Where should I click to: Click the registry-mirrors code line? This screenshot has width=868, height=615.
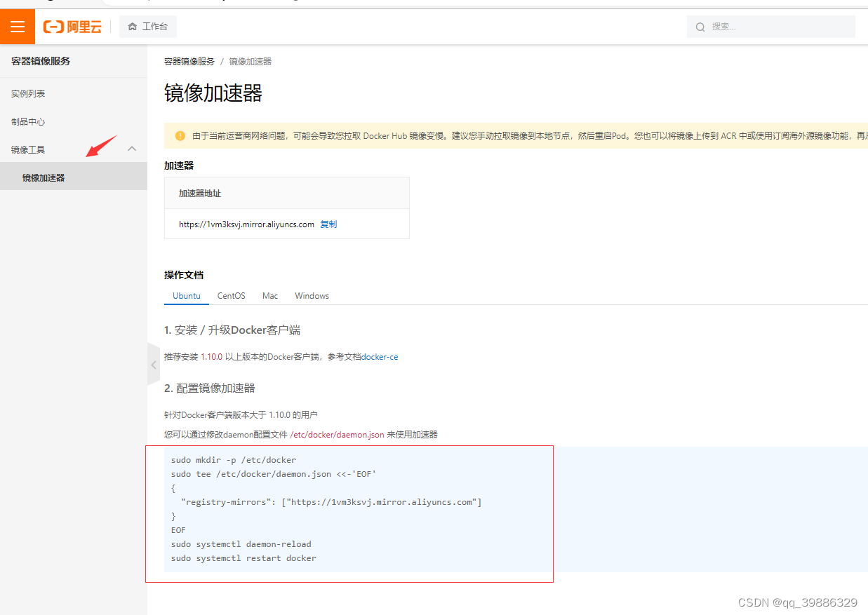[331, 502]
